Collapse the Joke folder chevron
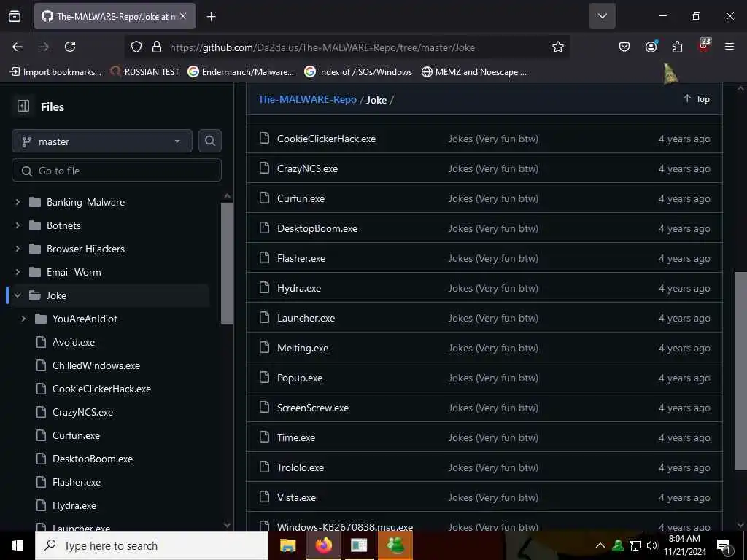747x560 pixels. 18,295
